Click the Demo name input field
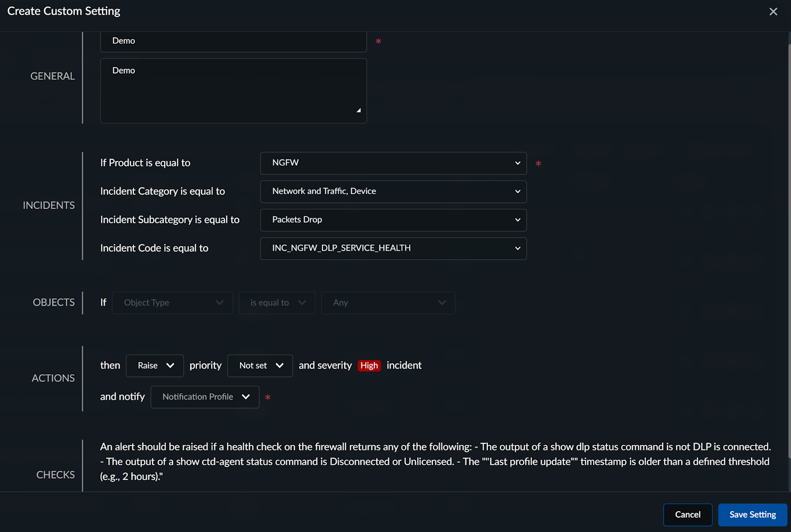The height and width of the screenshot is (532, 791). point(233,41)
